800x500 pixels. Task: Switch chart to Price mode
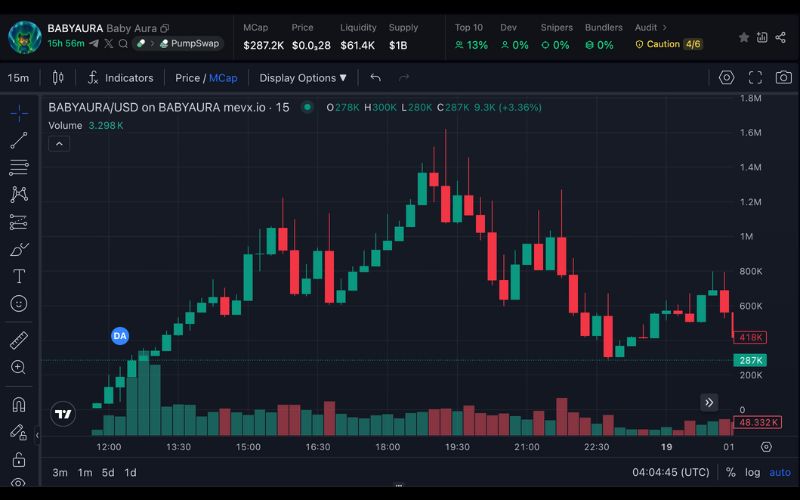(x=187, y=78)
